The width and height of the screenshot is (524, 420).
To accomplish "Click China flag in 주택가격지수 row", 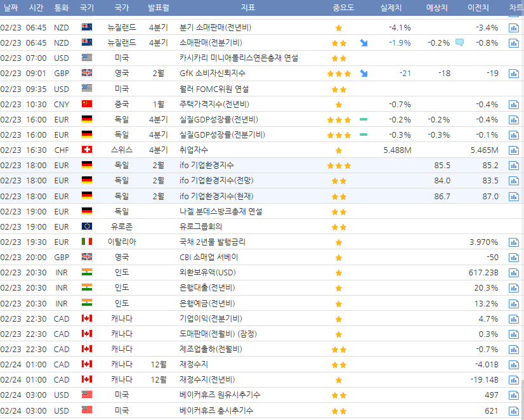I will coord(87,104).
